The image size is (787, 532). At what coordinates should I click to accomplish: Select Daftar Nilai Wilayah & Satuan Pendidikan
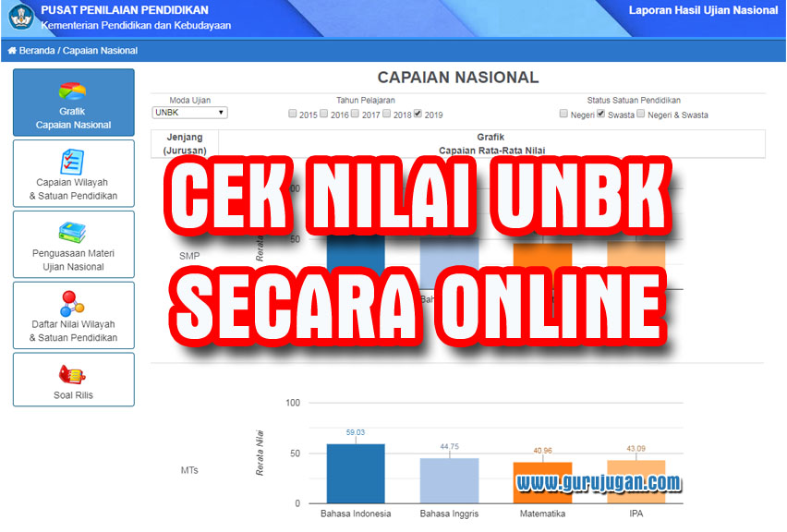point(73,315)
